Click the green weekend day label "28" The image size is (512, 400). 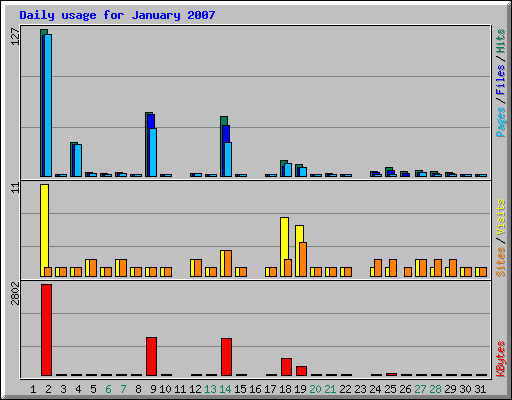pyautogui.click(x=435, y=389)
